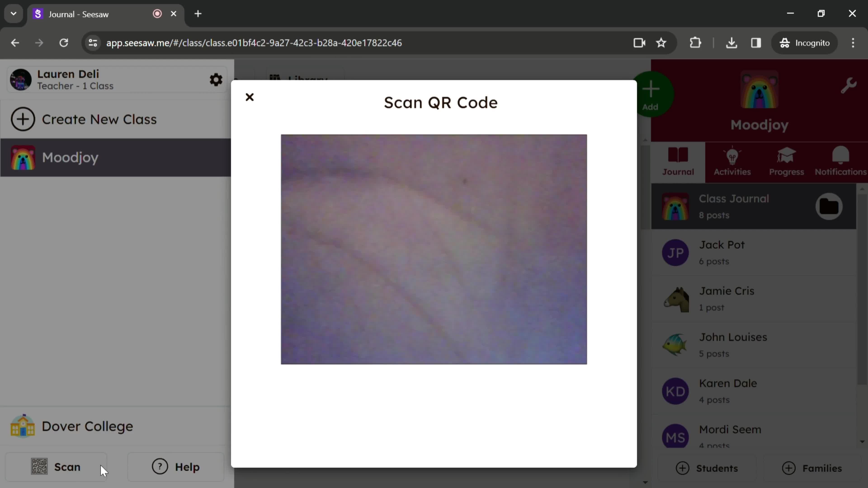
Task: Go back in browser history
Action: (x=15, y=43)
